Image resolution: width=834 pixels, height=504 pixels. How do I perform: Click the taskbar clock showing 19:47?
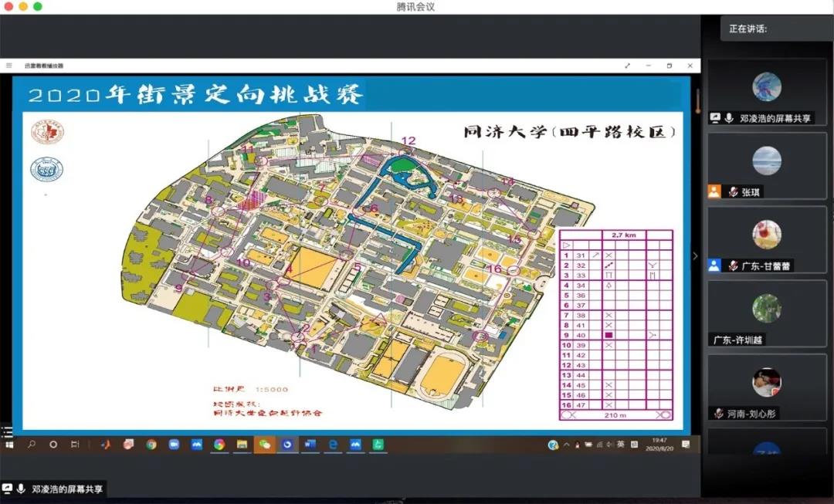[x=658, y=445]
